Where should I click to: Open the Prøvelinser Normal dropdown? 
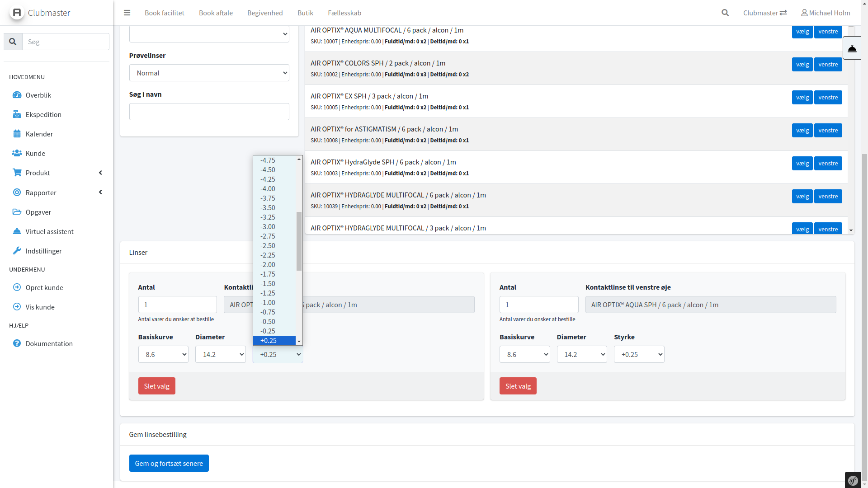pos(209,73)
